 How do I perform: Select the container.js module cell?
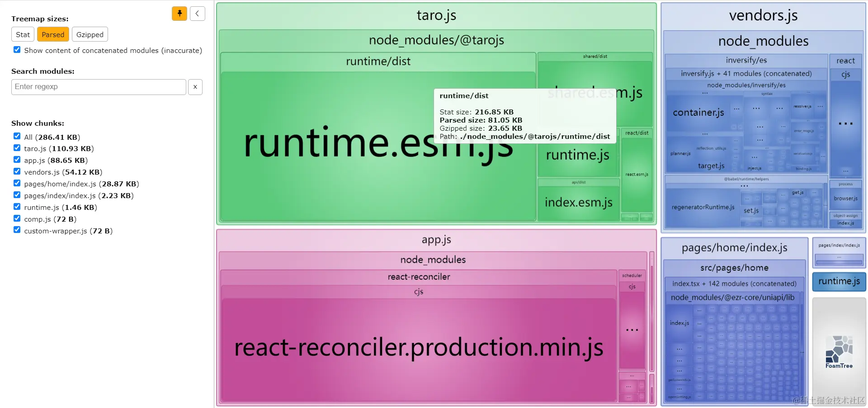tap(698, 113)
